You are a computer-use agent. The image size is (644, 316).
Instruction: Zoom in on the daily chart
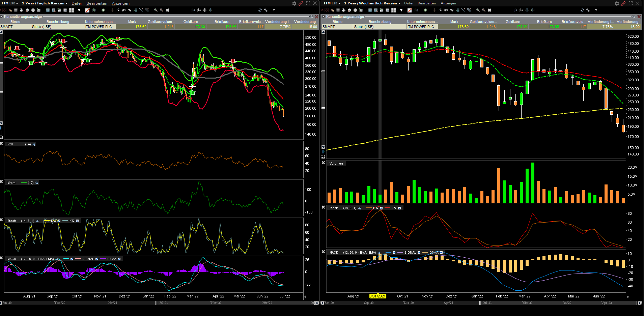click(156, 10)
